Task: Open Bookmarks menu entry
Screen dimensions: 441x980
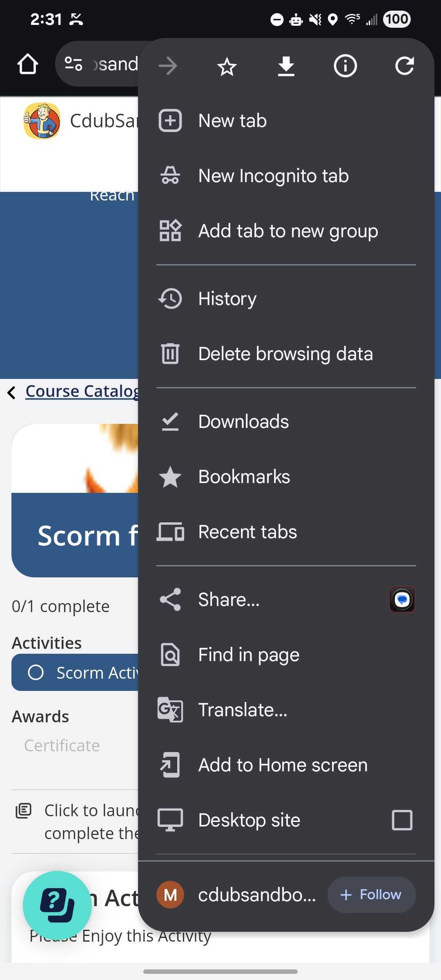Action: [286, 477]
